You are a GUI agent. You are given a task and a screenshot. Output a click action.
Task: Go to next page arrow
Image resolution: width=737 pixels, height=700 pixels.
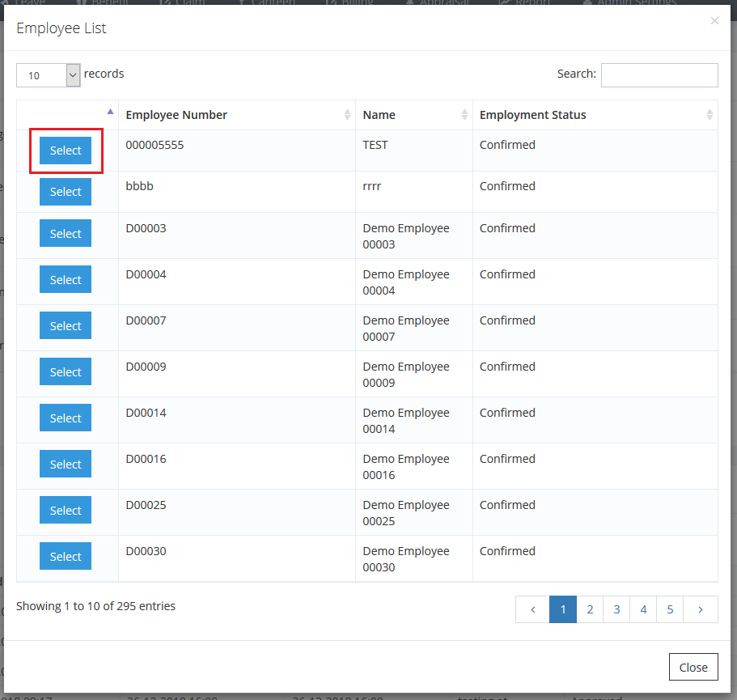click(701, 609)
